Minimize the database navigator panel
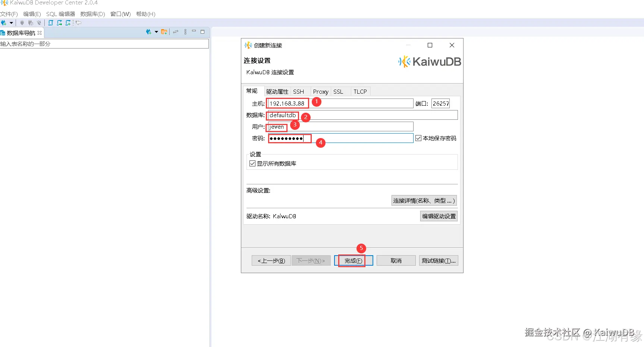The height and width of the screenshot is (347, 644). (x=194, y=31)
